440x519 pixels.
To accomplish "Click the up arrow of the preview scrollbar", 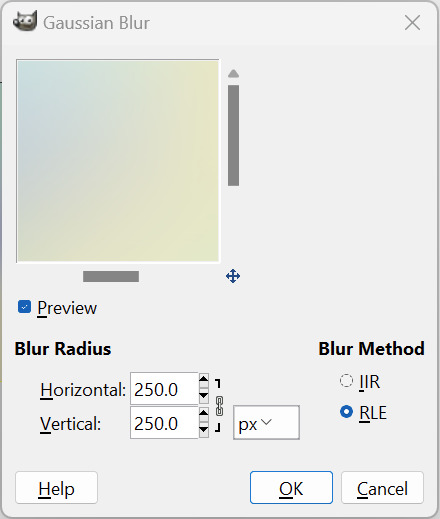I will pyautogui.click(x=233, y=74).
